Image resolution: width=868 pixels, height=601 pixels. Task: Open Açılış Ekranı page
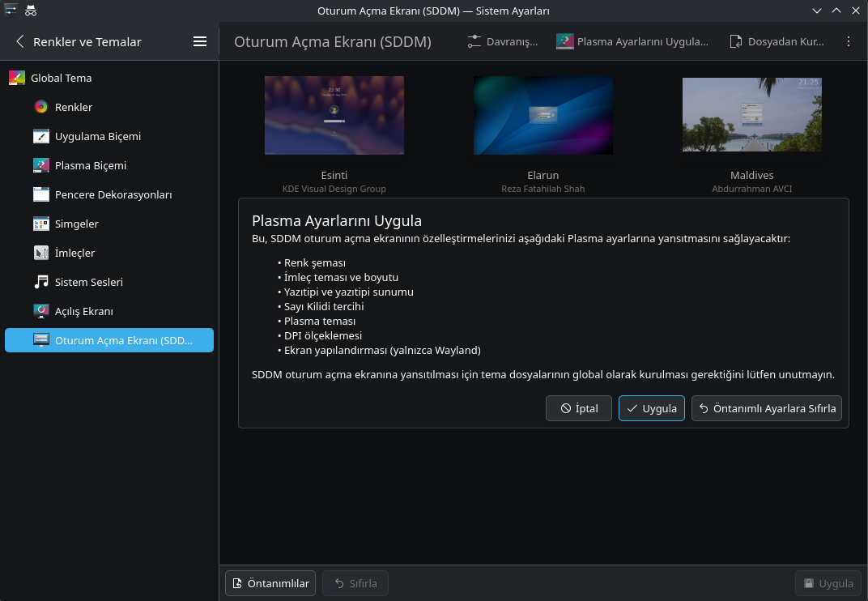click(x=109, y=311)
